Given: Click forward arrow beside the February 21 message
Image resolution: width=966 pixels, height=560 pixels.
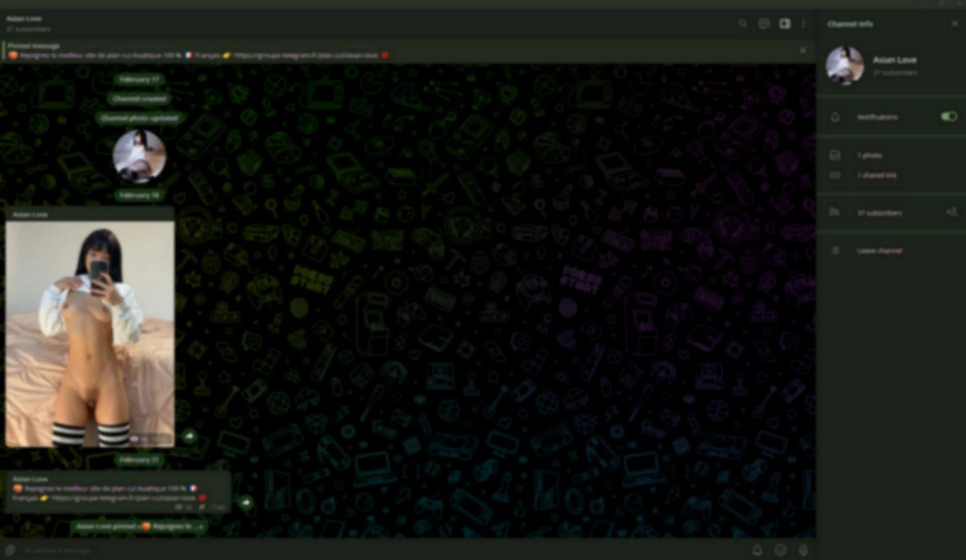Looking at the screenshot, I should 246,503.
